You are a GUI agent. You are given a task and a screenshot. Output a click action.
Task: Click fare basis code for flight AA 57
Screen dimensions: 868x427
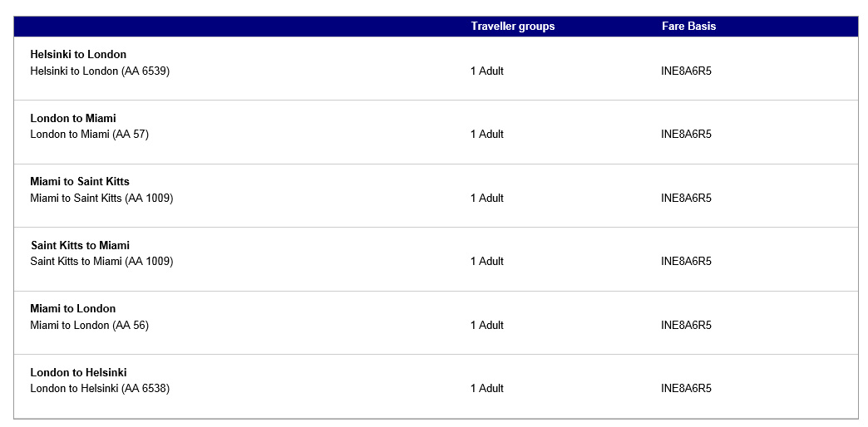[686, 135]
